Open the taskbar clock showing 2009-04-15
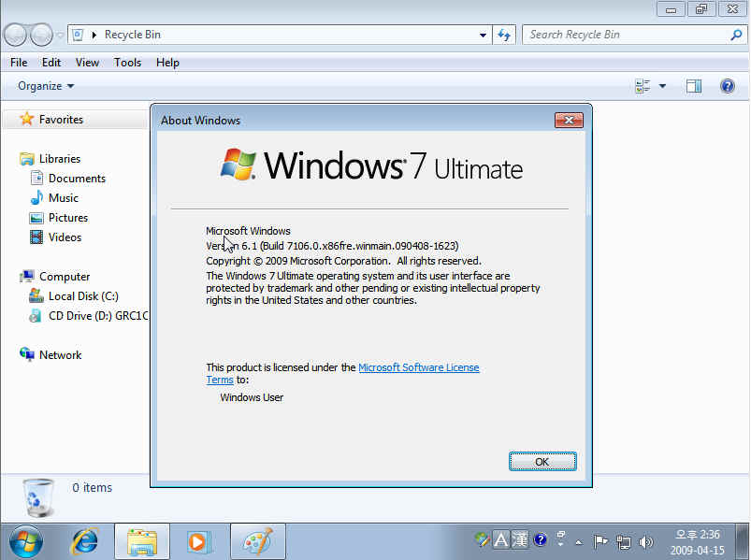The width and height of the screenshot is (751, 560). [x=698, y=542]
